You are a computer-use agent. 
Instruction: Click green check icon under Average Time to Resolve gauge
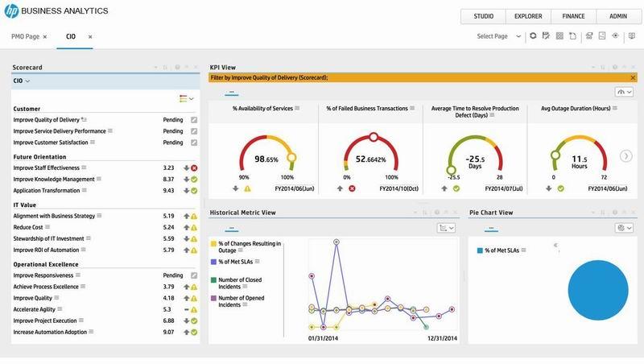456,188
